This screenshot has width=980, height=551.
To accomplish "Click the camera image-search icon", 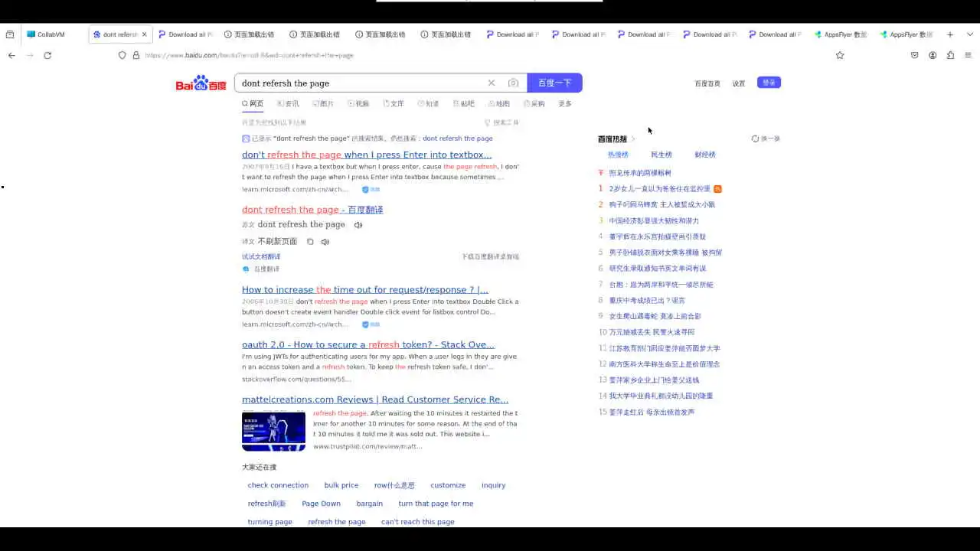I will (513, 83).
